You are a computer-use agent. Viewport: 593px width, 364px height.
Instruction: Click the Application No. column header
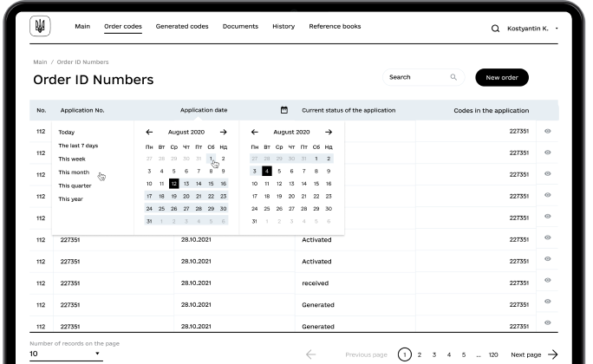pos(82,110)
